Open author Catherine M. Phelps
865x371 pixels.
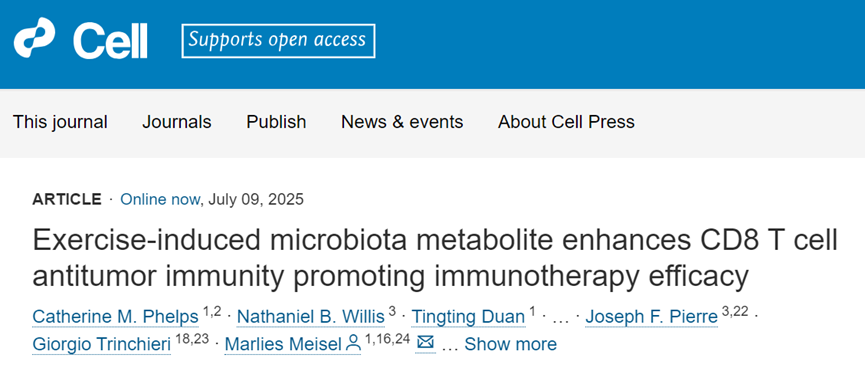click(115, 317)
